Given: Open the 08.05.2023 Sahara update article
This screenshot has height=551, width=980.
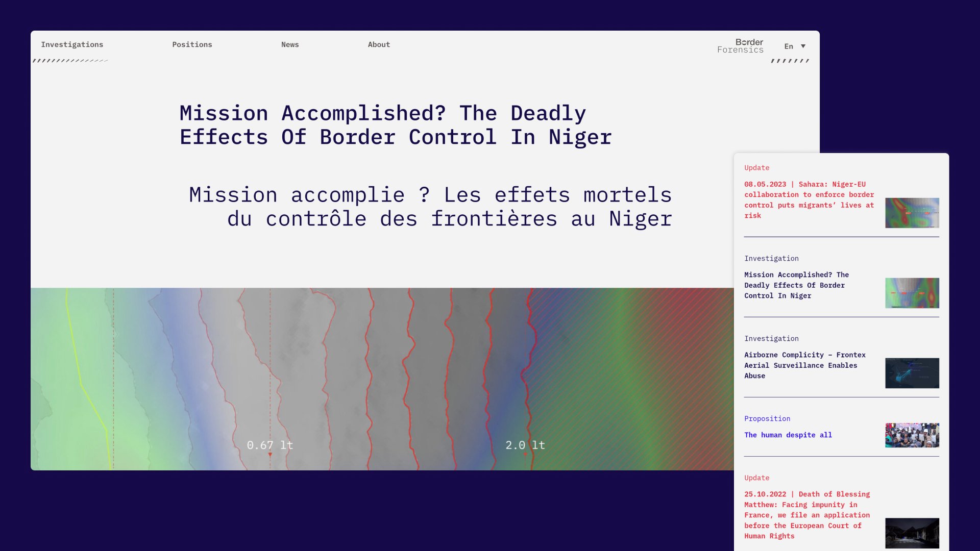Looking at the screenshot, I should tap(809, 200).
